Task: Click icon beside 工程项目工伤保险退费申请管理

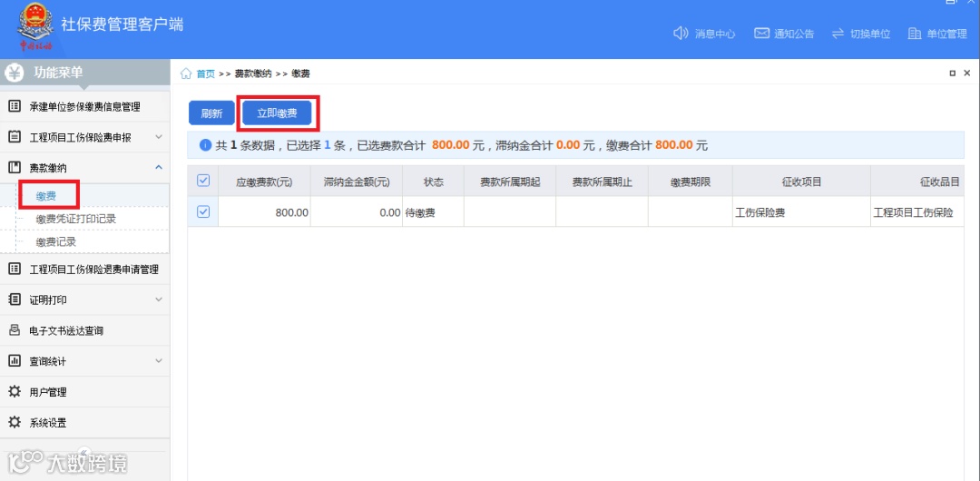Action: (14, 270)
